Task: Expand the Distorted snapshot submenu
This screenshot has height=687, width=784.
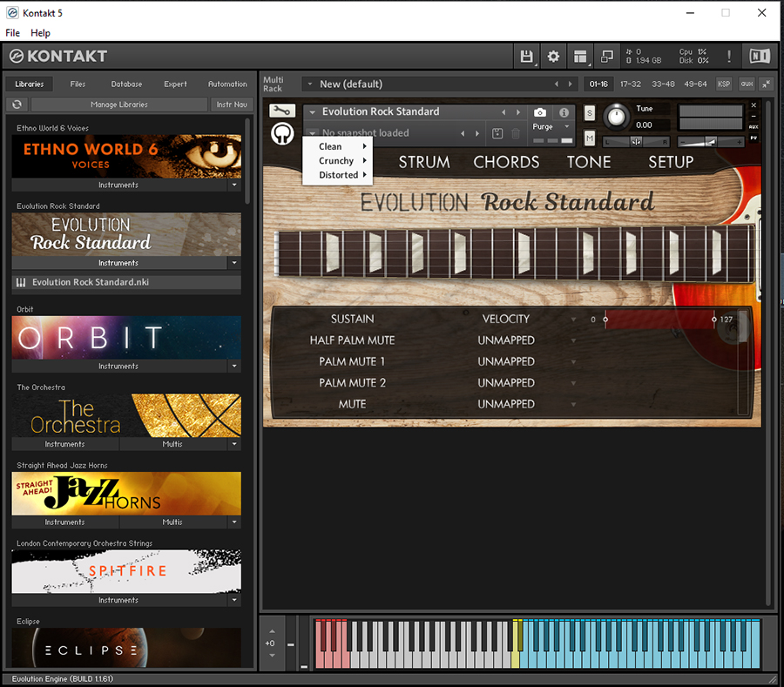Action: click(336, 175)
